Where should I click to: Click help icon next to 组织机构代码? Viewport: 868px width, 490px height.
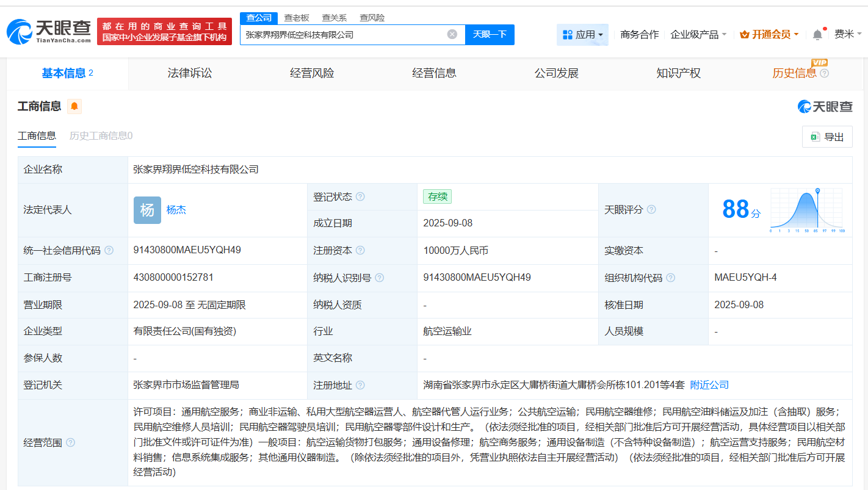coord(671,278)
